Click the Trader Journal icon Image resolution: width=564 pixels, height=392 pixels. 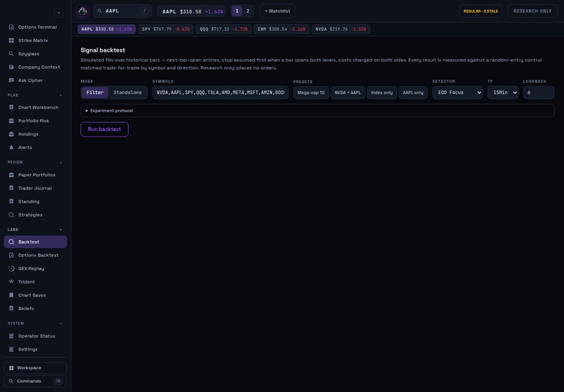pos(11,188)
